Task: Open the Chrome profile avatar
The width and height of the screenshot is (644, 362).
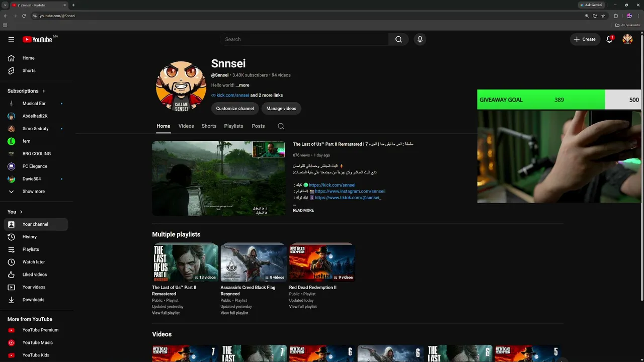Action: tap(629, 16)
